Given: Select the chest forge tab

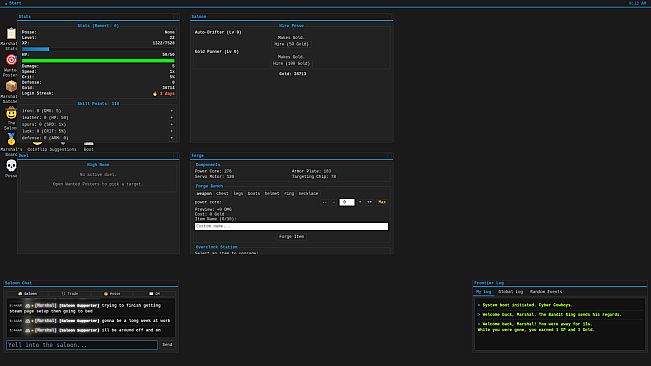Looking at the screenshot, I should point(222,194).
